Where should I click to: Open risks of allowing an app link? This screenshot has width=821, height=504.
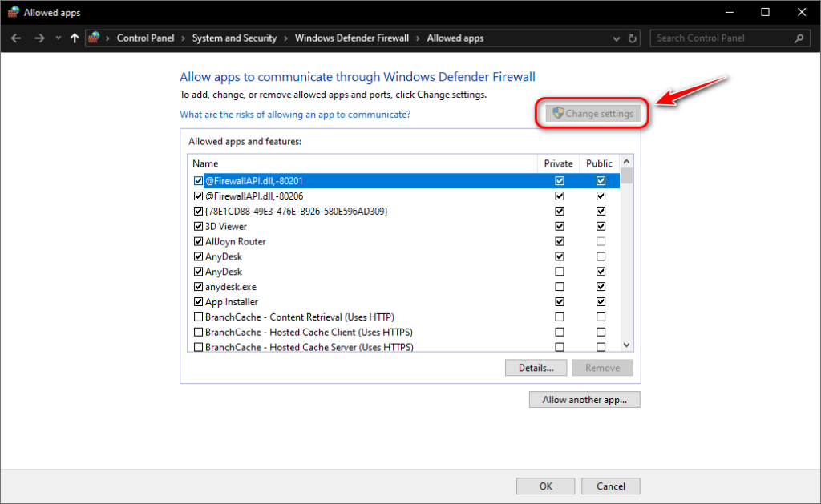pyautogui.click(x=295, y=114)
